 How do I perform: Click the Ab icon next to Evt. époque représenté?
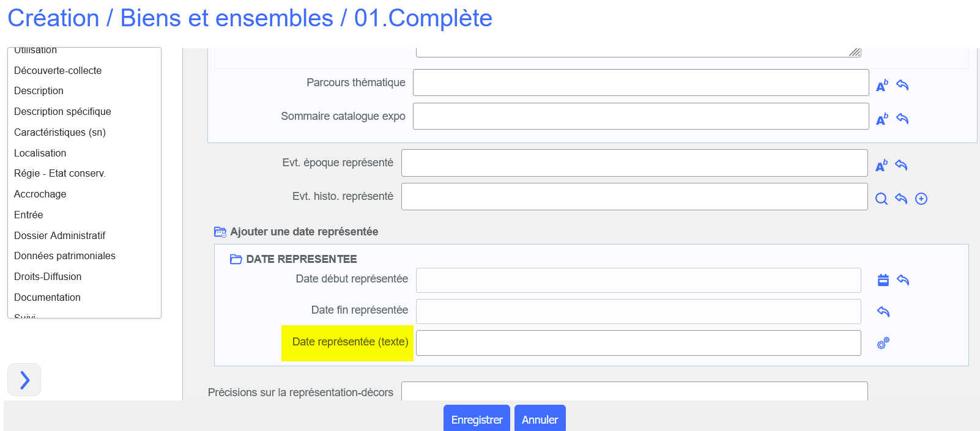coord(882,166)
